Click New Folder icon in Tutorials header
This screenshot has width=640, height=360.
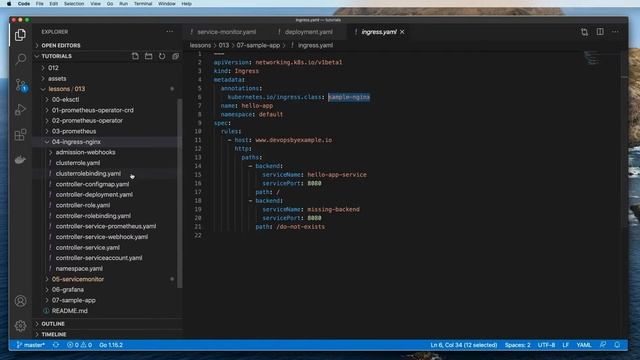tap(149, 56)
